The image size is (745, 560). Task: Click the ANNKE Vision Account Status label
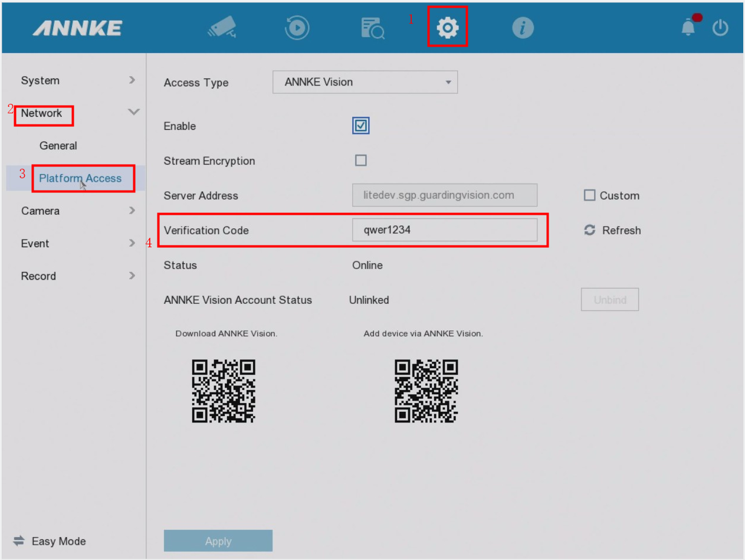[238, 300]
